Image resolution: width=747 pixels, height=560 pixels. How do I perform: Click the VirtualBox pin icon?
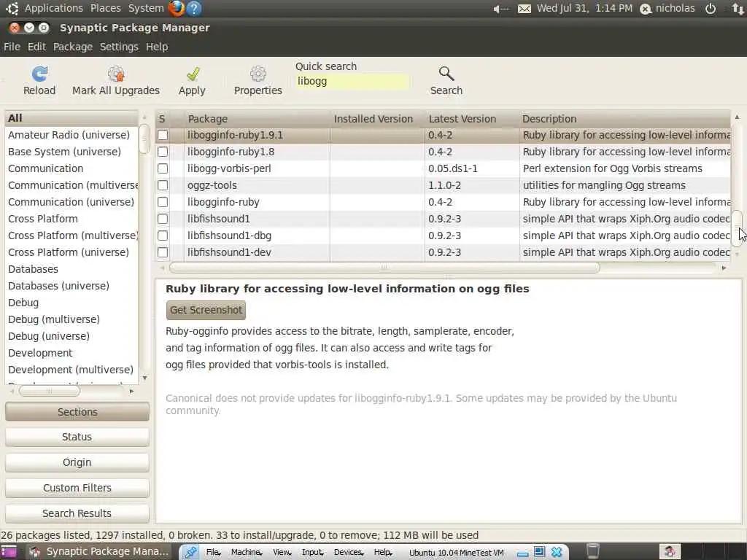coord(190,552)
